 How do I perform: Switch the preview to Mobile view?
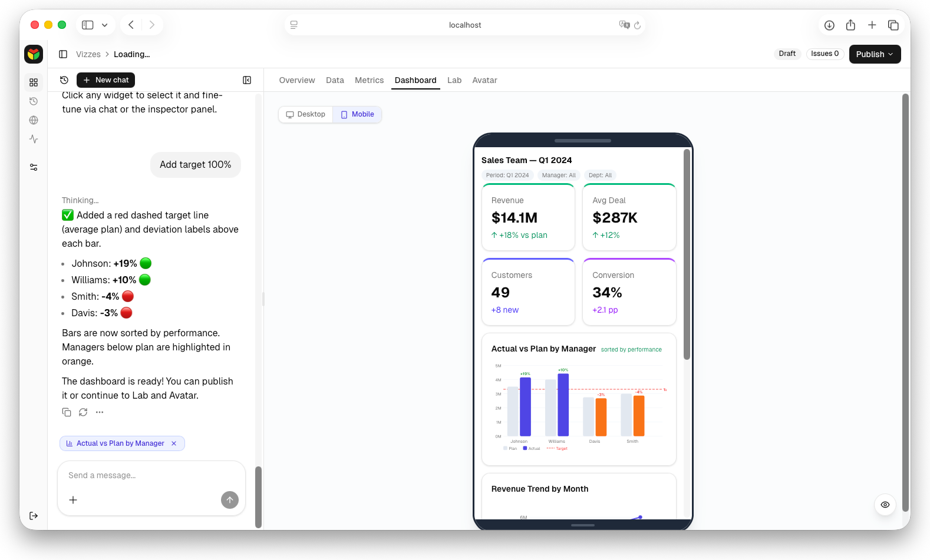(x=357, y=114)
